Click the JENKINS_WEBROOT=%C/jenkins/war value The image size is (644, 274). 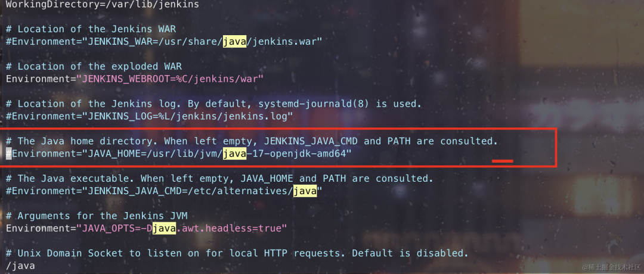(169, 79)
